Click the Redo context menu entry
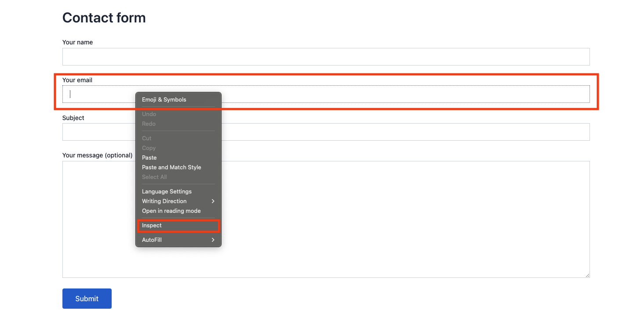 tap(178, 124)
